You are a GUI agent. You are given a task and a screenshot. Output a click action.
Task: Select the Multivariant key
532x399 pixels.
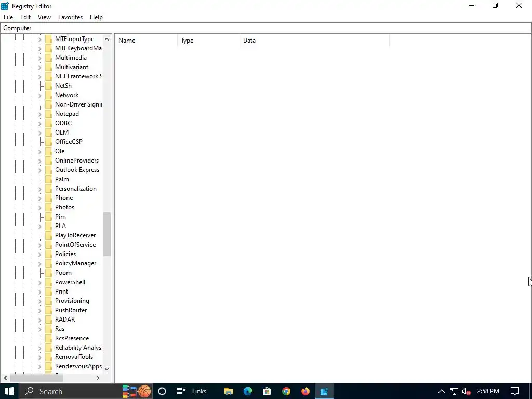(72, 67)
